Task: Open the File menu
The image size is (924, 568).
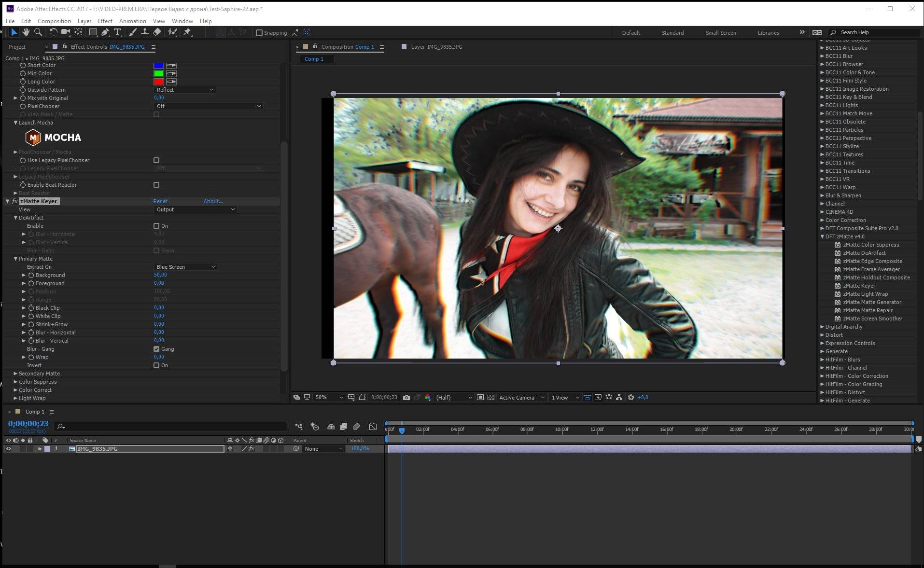Action: pos(10,21)
